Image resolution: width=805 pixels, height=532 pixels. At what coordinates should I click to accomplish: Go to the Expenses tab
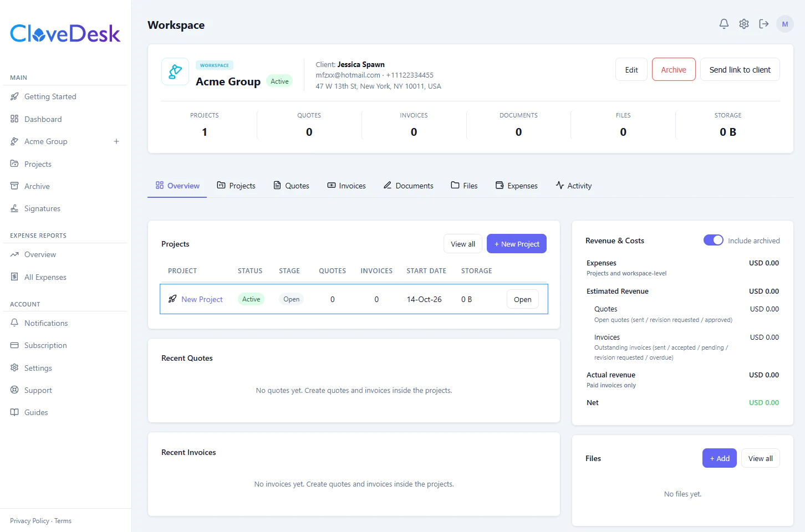(x=517, y=186)
